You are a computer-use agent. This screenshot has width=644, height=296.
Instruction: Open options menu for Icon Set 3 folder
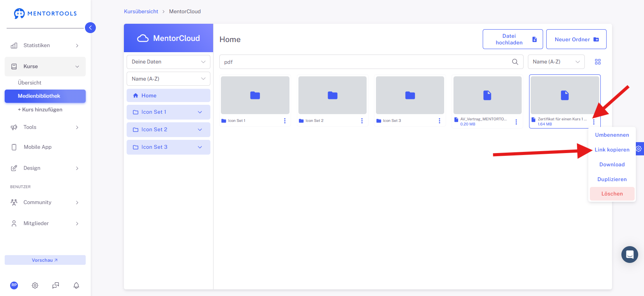tap(439, 121)
